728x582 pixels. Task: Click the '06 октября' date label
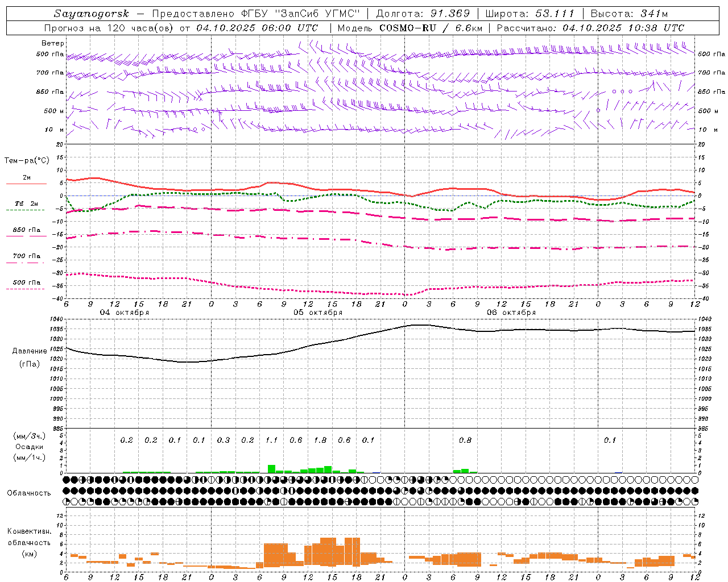coord(511,313)
